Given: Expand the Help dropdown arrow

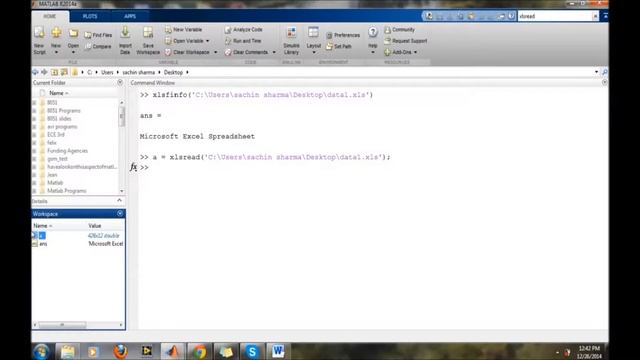Looking at the screenshot, I should (x=373, y=52).
